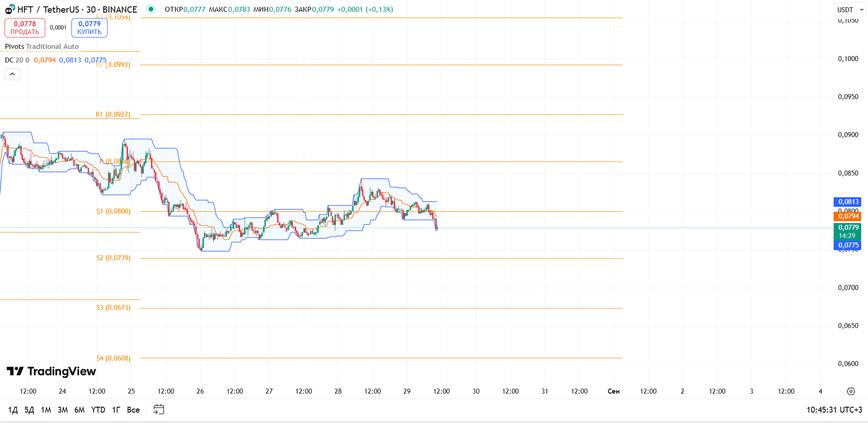Open the USDT currency dropdown

pos(850,10)
